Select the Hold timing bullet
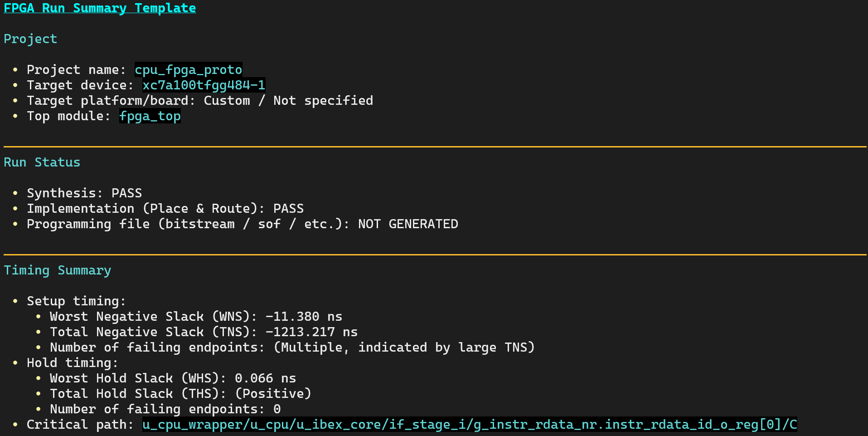This screenshot has height=436, width=868. (x=73, y=363)
